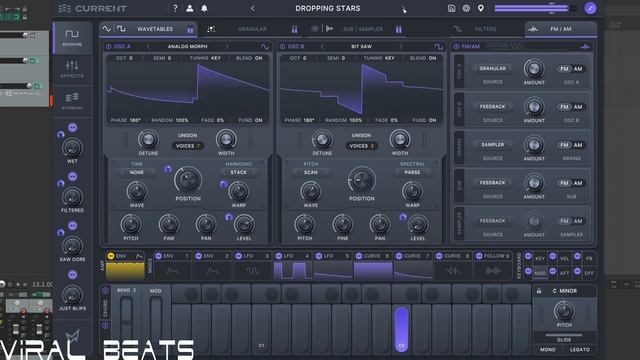Toggle the Sub Sampler section power bars
This screenshot has width=640, height=360.
click(399, 29)
